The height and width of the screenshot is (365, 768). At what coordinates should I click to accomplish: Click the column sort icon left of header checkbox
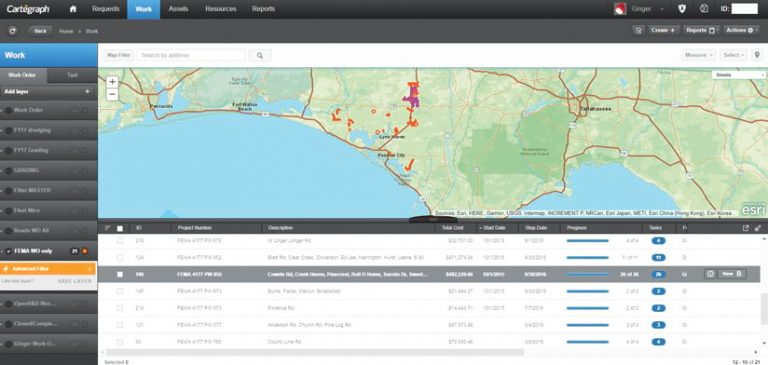(x=108, y=228)
